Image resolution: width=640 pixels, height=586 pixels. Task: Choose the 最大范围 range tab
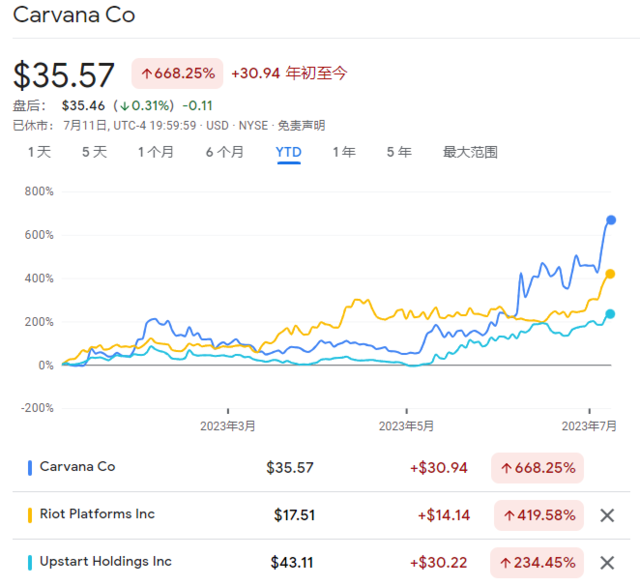pyautogui.click(x=470, y=152)
